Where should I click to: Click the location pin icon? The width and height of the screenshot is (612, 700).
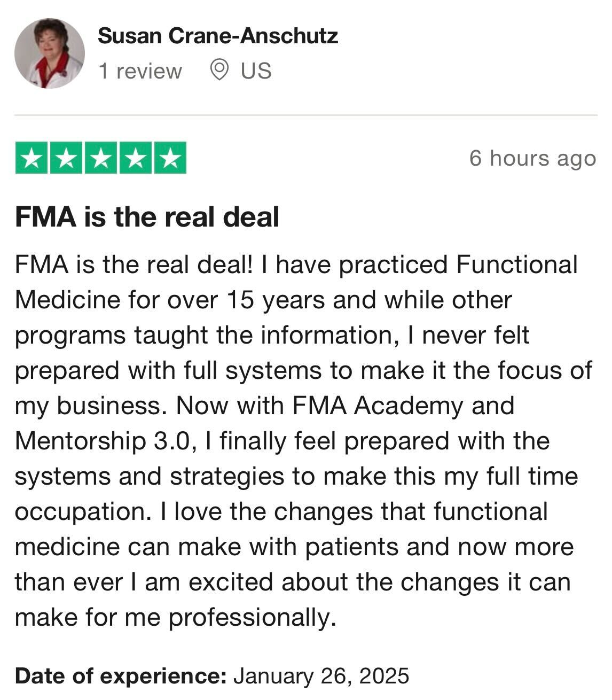(219, 71)
